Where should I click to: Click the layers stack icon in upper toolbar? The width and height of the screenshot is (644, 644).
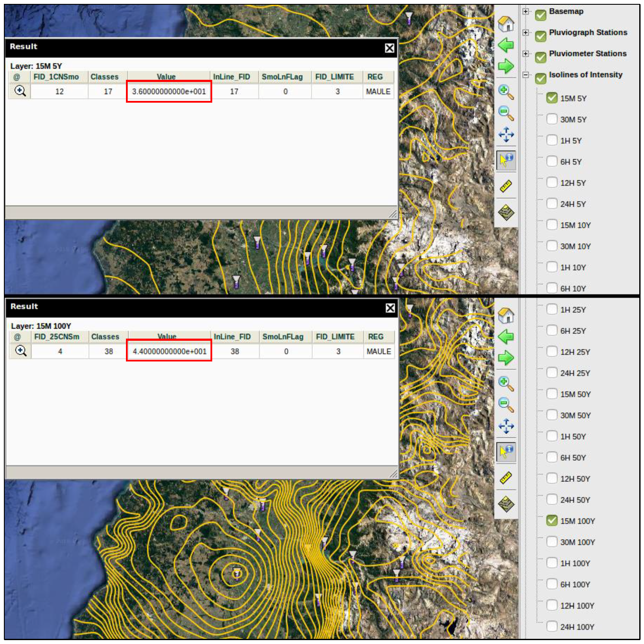click(x=506, y=212)
